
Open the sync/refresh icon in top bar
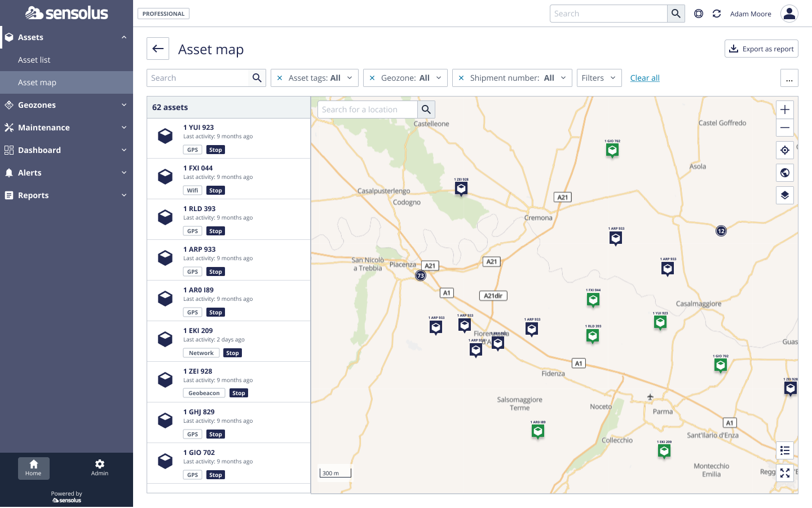click(x=717, y=13)
